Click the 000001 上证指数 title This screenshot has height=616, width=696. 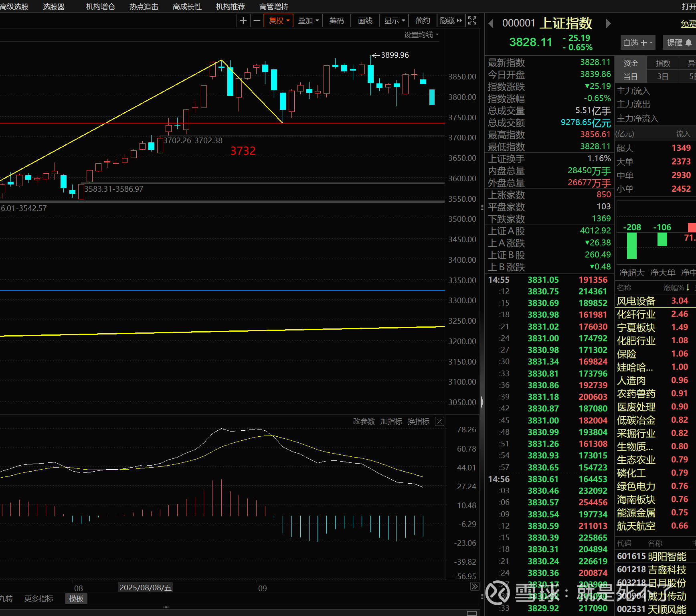click(547, 23)
